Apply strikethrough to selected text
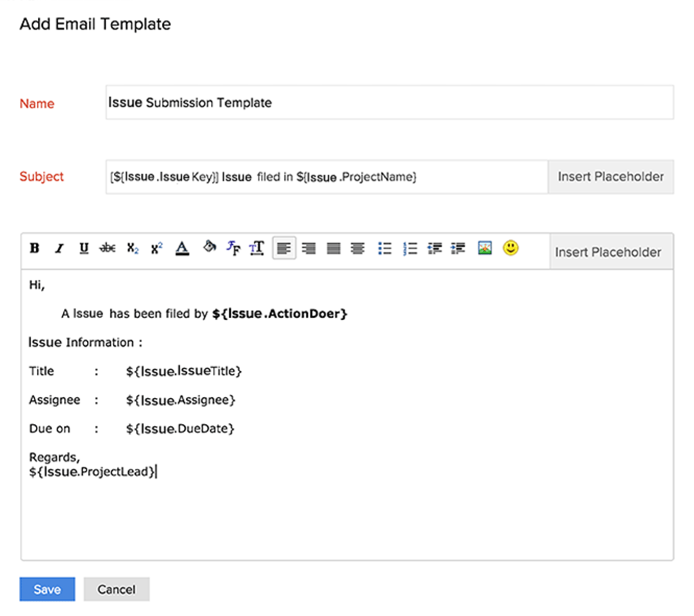Screen dimensions: 694x616 [x=108, y=248]
